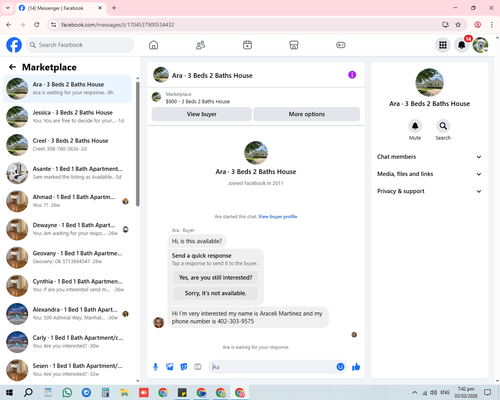Open Ahmad - 1 Bed 1 Bath chat
The image size is (500, 400).
(x=68, y=201)
